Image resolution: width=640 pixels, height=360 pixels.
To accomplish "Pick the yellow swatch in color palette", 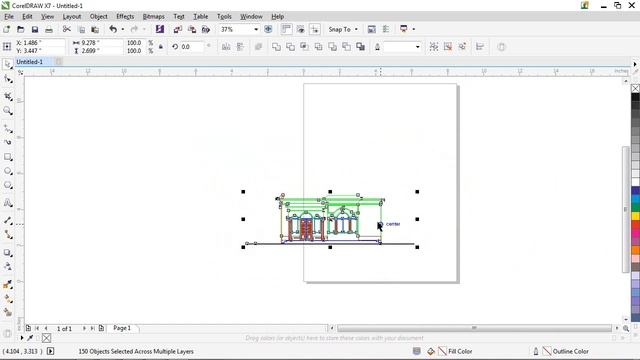I will pos(636,216).
